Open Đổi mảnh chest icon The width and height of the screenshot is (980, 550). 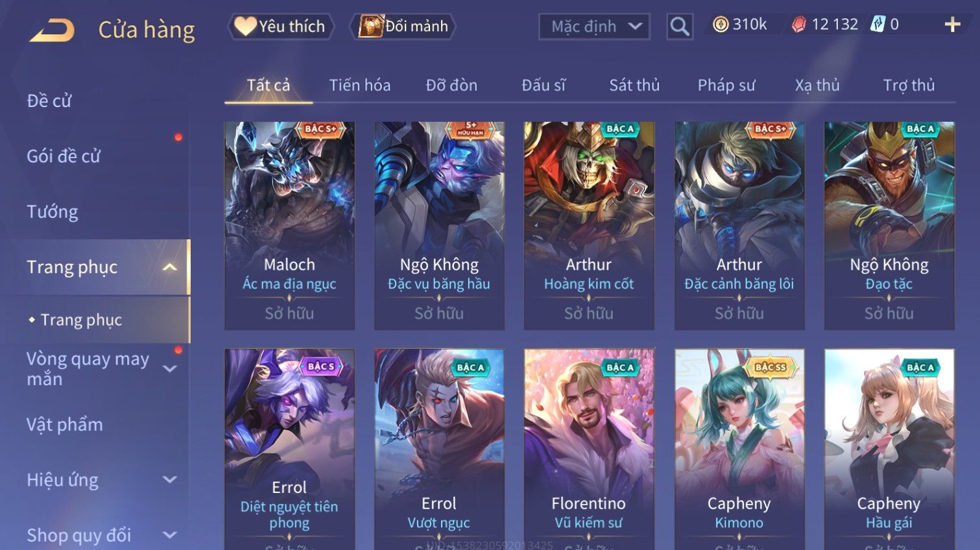(371, 26)
